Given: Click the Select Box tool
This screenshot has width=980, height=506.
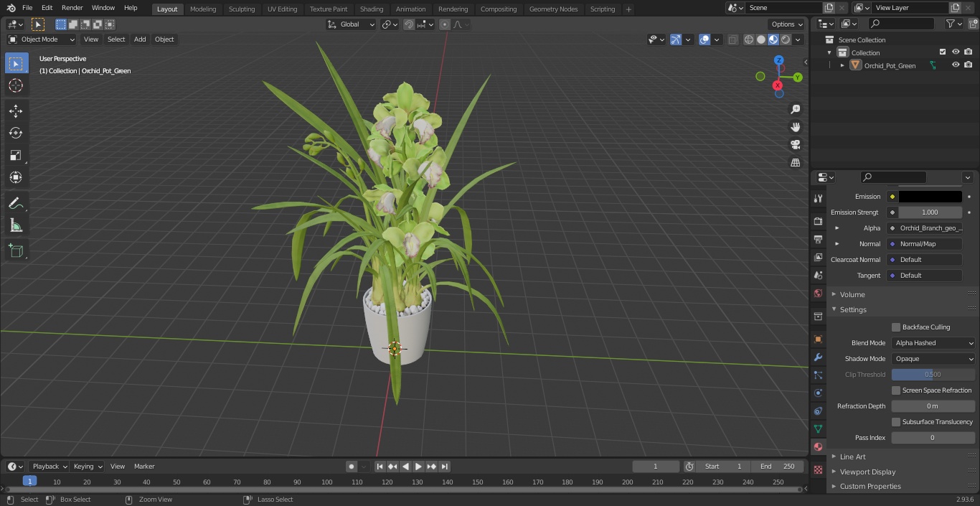Looking at the screenshot, I should point(16,63).
